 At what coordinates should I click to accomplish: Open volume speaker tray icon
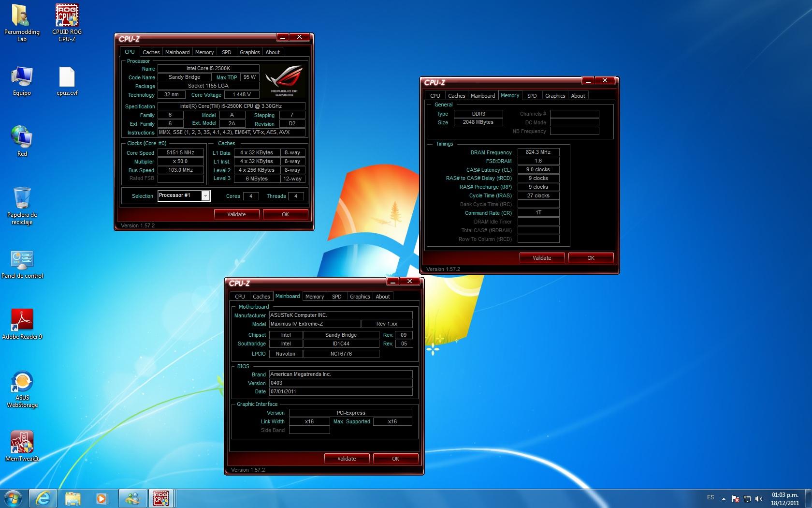coord(759,498)
